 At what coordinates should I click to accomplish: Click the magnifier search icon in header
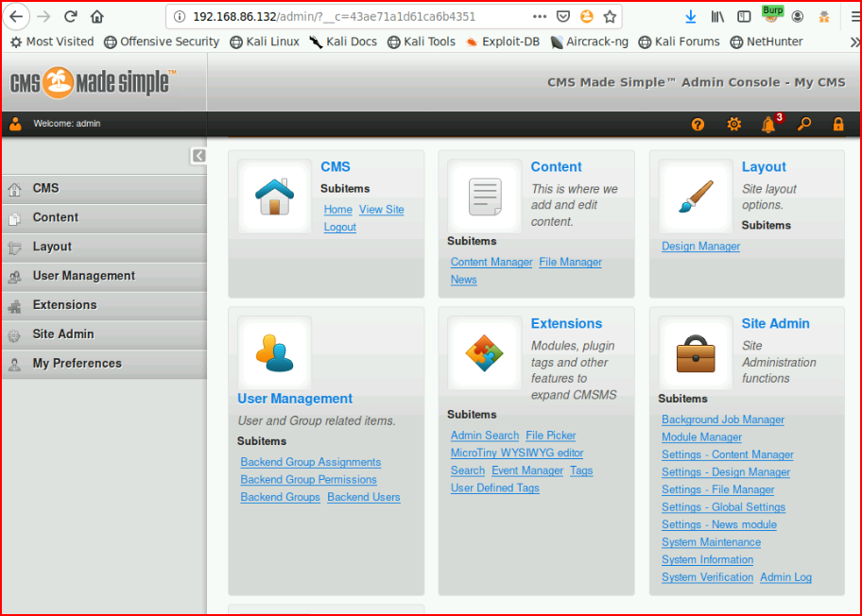tap(804, 124)
